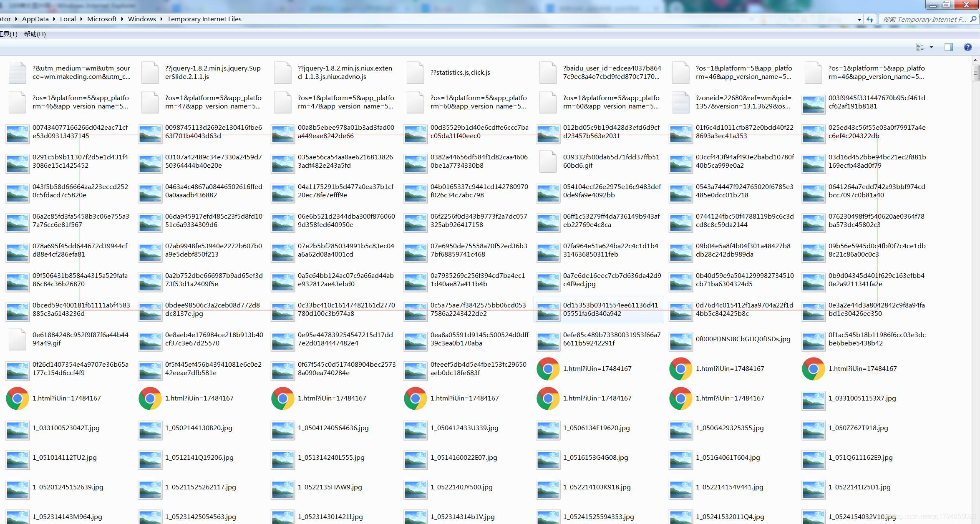Click the Microsoft breadcrumb segment
This screenshot has width=980, height=524.
tap(102, 19)
